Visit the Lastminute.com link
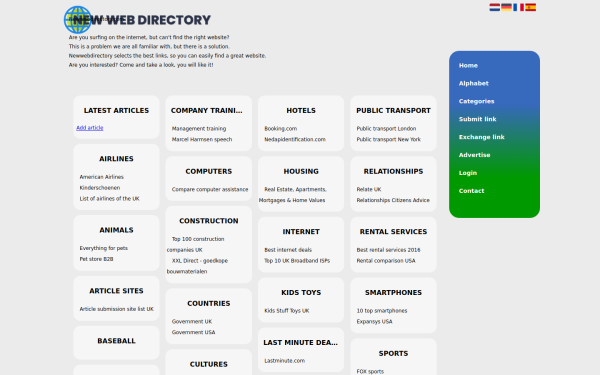This screenshot has height=375, width=600. click(285, 361)
